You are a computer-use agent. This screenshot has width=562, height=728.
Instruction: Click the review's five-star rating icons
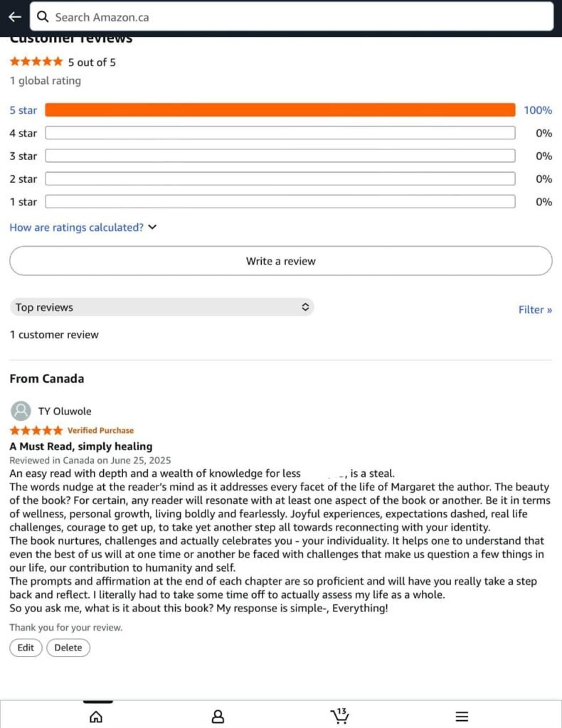[36, 430]
